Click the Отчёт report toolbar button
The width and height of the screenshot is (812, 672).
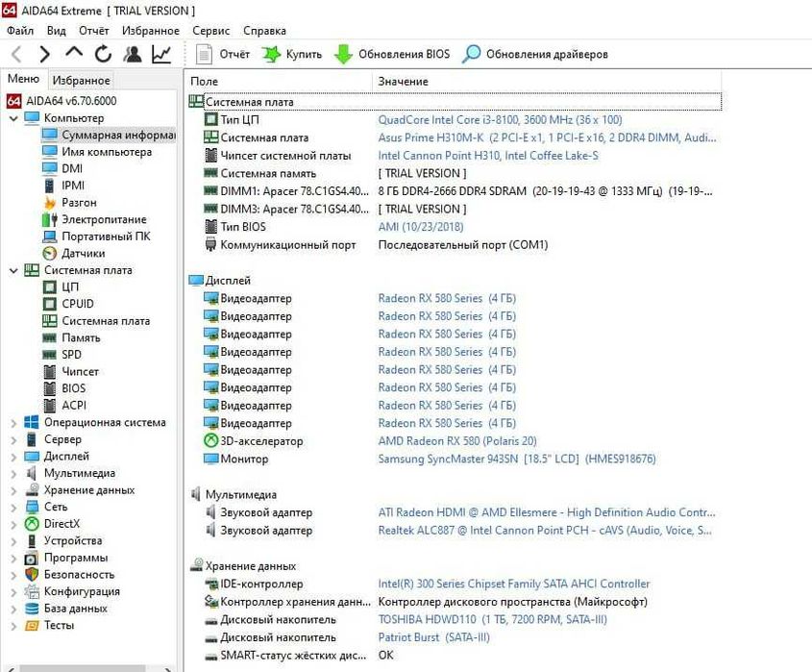[223, 54]
